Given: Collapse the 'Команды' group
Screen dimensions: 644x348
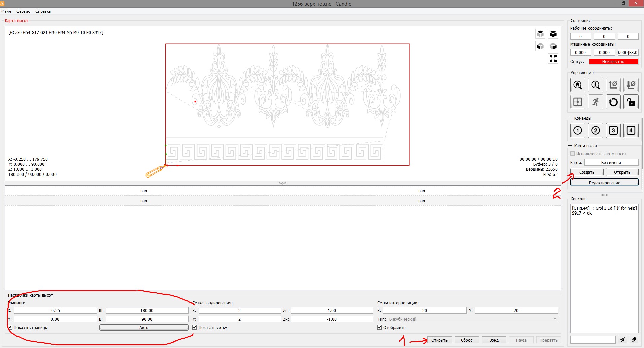Looking at the screenshot, I should point(570,118).
